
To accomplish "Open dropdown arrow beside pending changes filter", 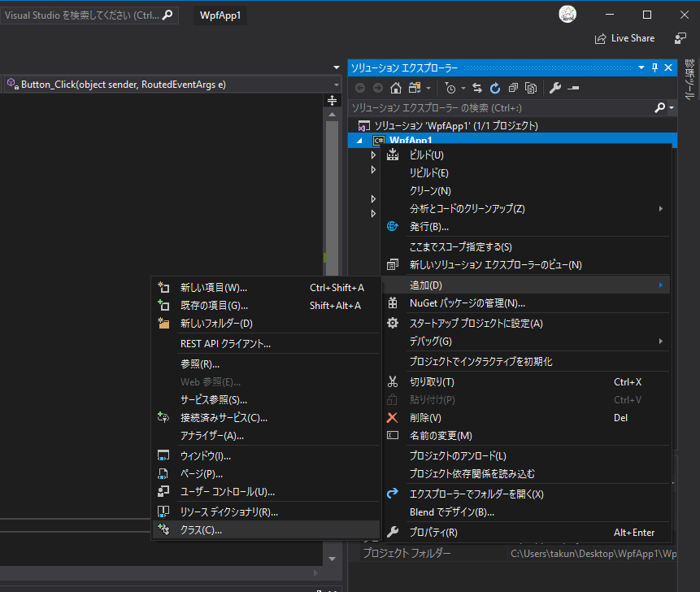I will click(x=463, y=88).
